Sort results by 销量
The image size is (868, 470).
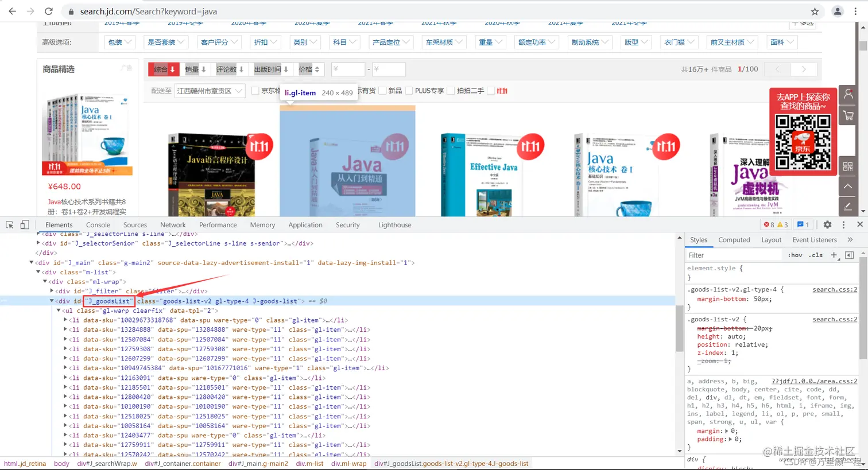click(x=196, y=69)
